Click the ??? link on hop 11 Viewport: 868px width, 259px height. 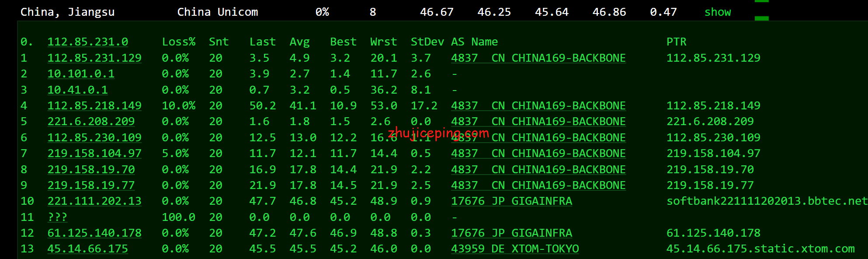pyautogui.click(x=57, y=217)
